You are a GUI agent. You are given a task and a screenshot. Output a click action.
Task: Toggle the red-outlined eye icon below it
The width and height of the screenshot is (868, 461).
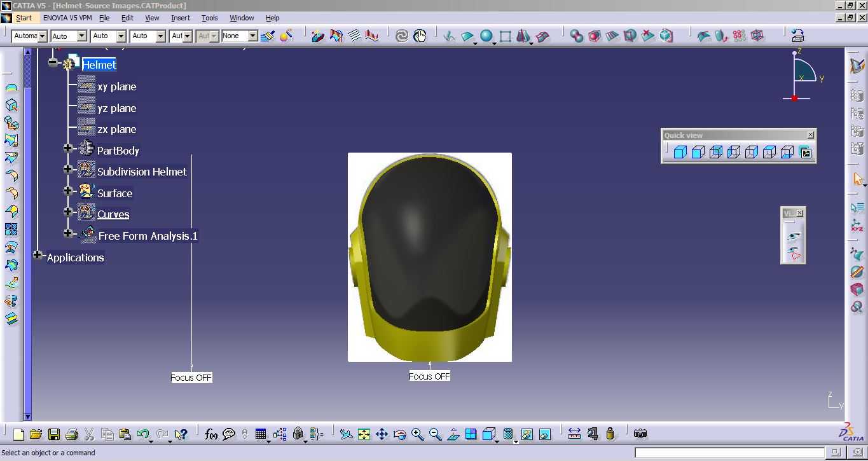click(x=794, y=254)
